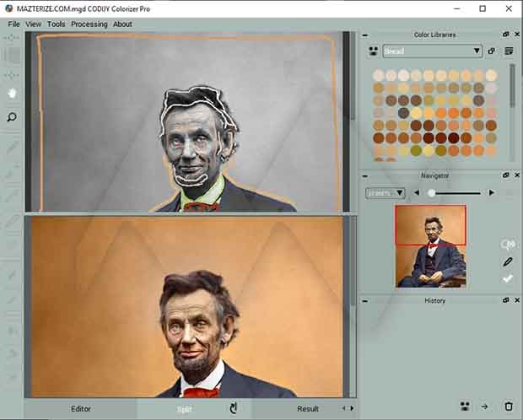Open the Tools menu
The image size is (523, 420).
point(56,24)
